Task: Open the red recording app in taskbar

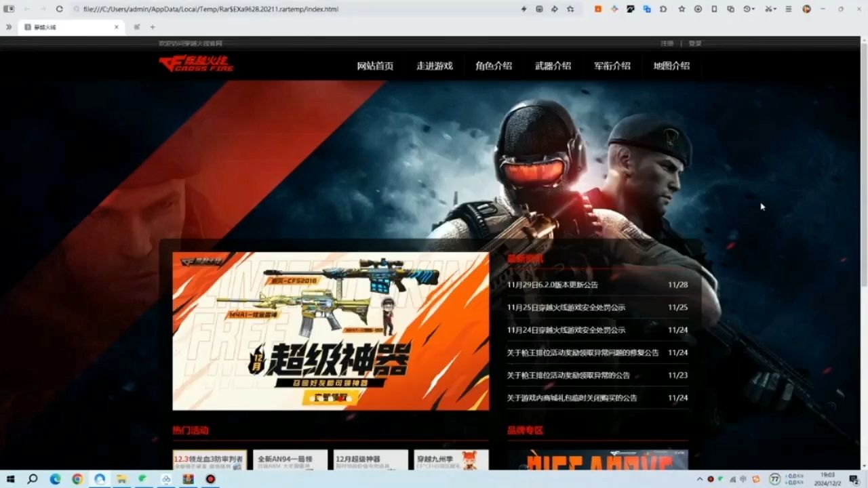Action: pyautogui.click(x=210, y=479)
